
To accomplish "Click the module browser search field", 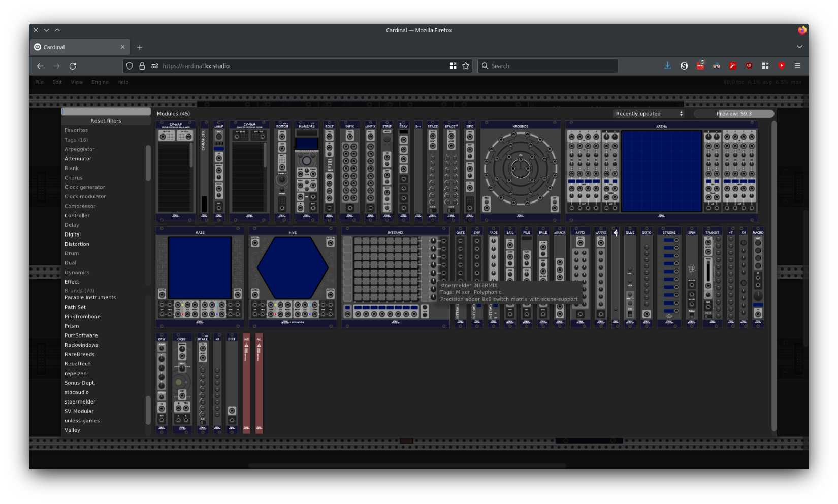I will coord(106,112).
